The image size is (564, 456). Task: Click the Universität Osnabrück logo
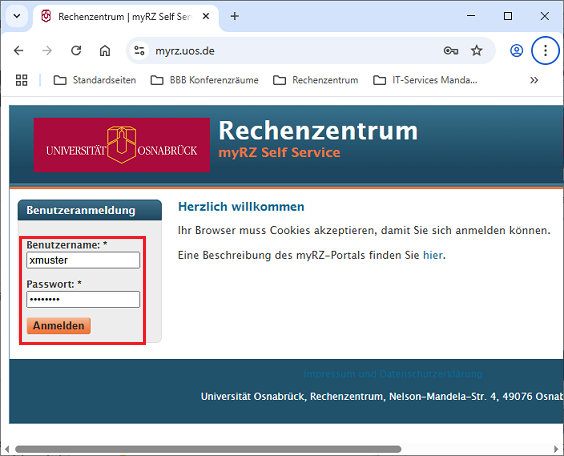122,145
